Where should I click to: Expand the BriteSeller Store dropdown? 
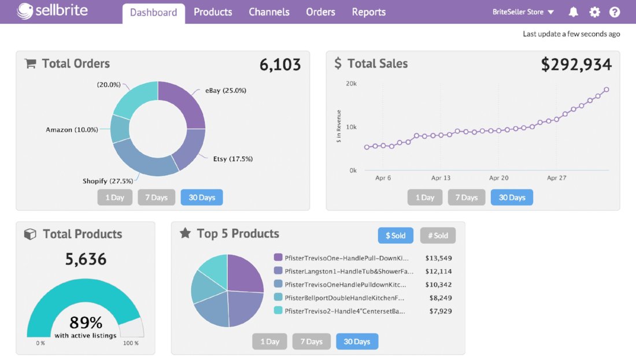523,12
